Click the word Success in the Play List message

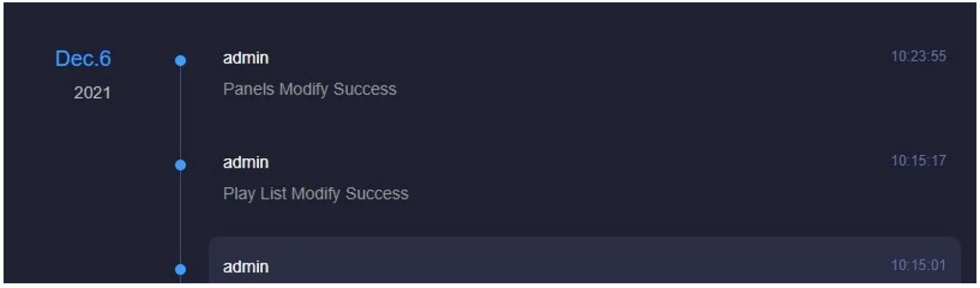point(377,194)
